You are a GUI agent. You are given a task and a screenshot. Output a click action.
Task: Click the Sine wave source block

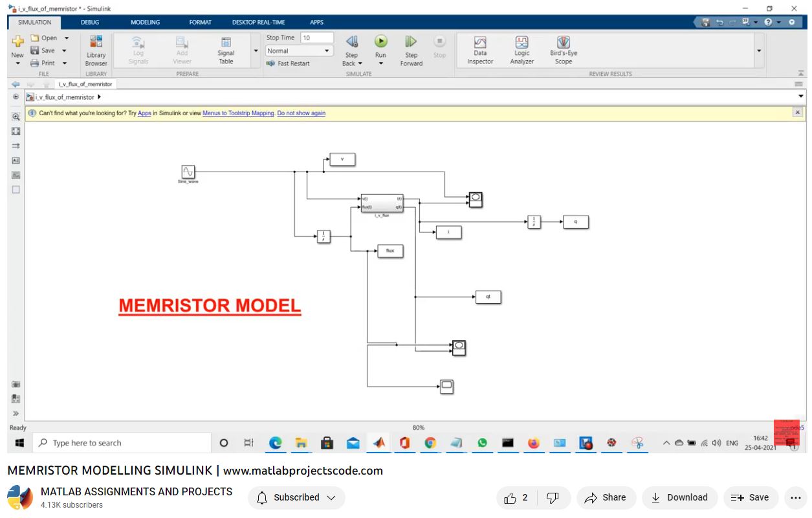(188, 172)
